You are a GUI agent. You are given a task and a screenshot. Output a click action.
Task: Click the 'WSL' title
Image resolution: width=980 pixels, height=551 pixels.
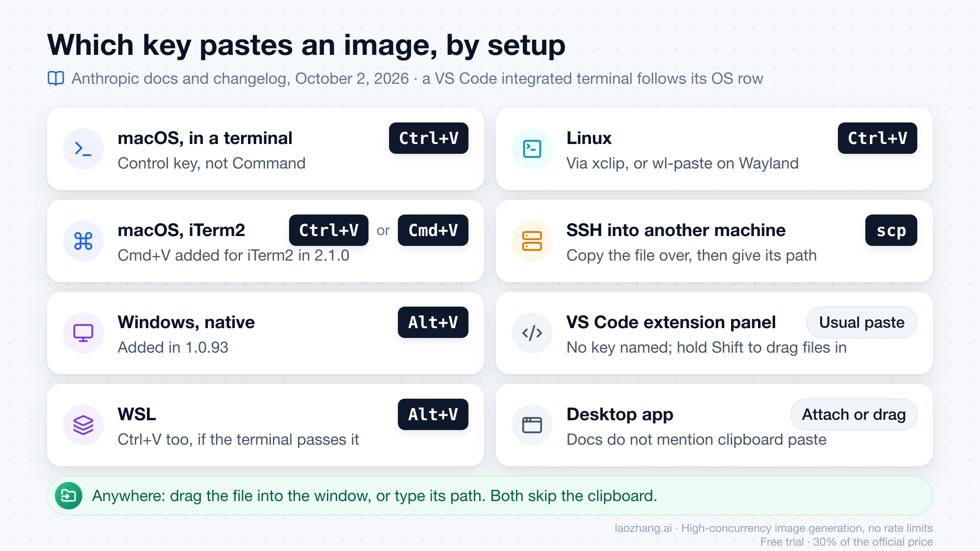coord(137,414)
